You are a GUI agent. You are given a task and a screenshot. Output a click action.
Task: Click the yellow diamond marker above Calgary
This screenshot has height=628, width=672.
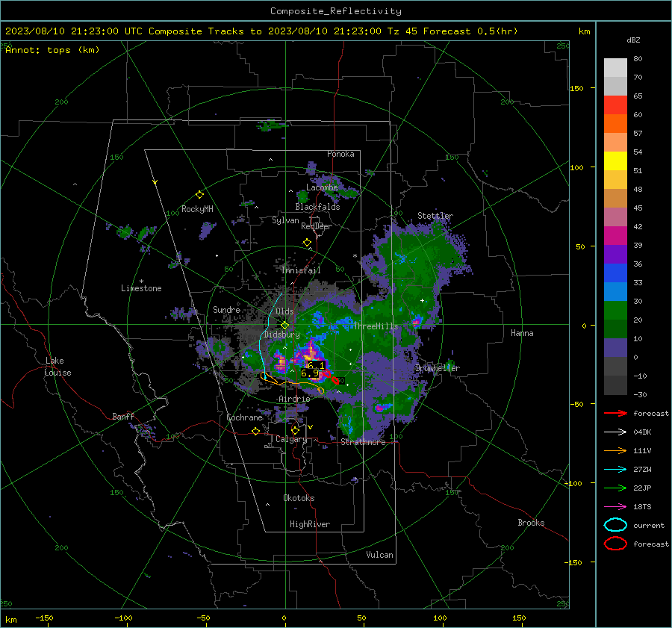coord(295,430)
